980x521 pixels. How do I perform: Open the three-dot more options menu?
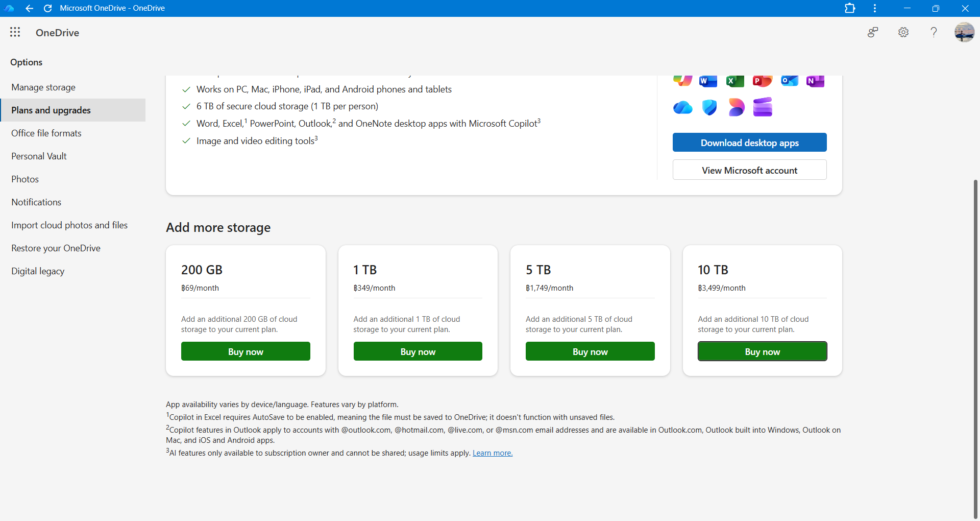point(875,8)
